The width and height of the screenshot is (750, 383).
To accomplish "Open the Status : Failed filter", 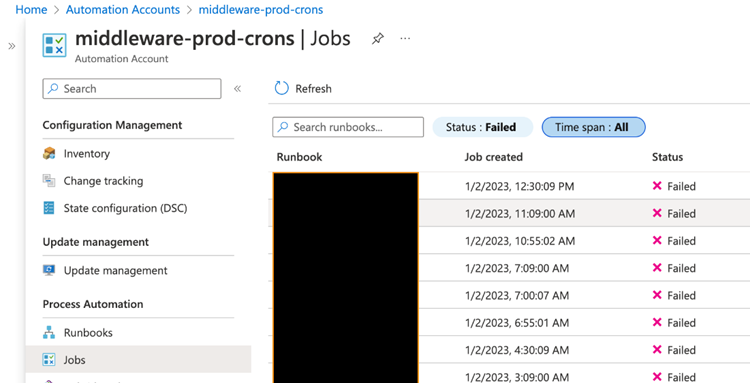I will pyautogui.click(x=483, y=127).
